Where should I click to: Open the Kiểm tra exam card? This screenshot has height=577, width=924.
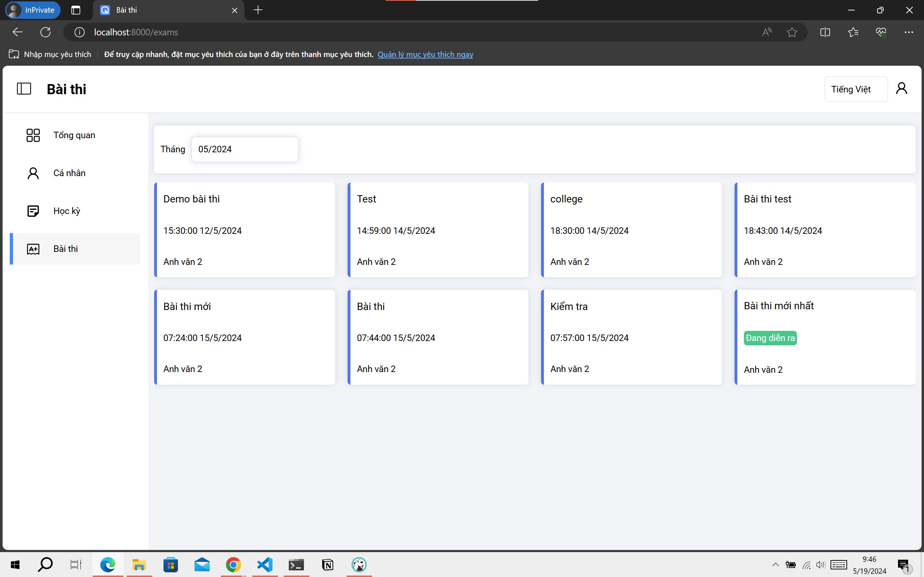pos(631,337)
